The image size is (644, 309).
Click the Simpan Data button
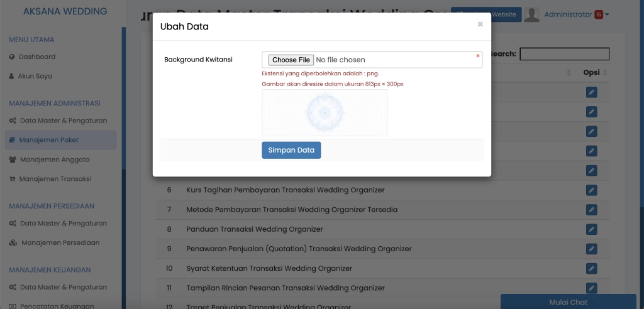point(291,150)
